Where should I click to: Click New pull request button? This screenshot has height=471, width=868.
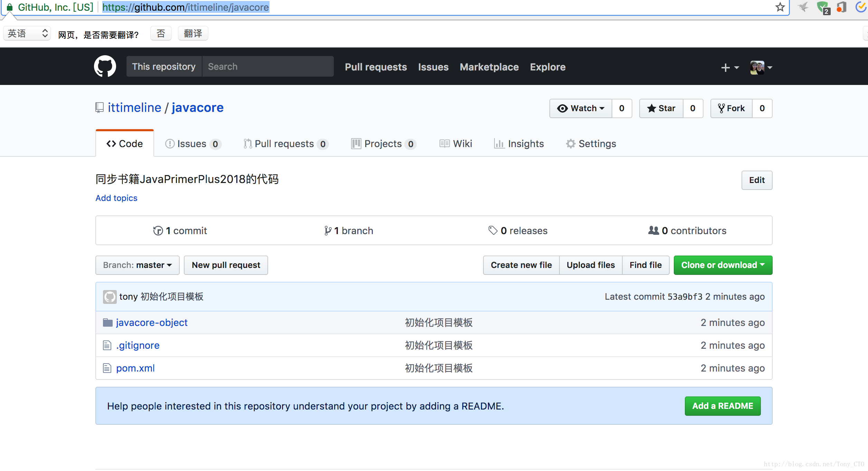coord(226,265)
